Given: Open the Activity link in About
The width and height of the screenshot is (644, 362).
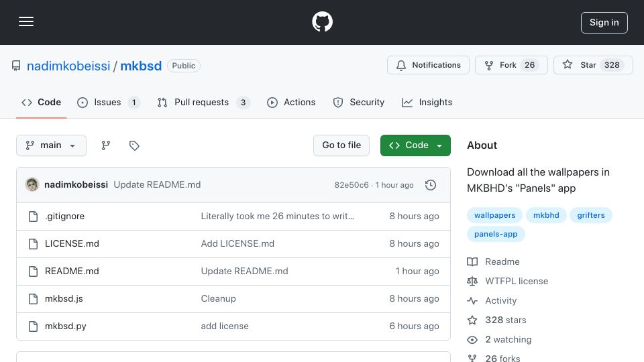Looking at the screenshot, I should [492, 301].
